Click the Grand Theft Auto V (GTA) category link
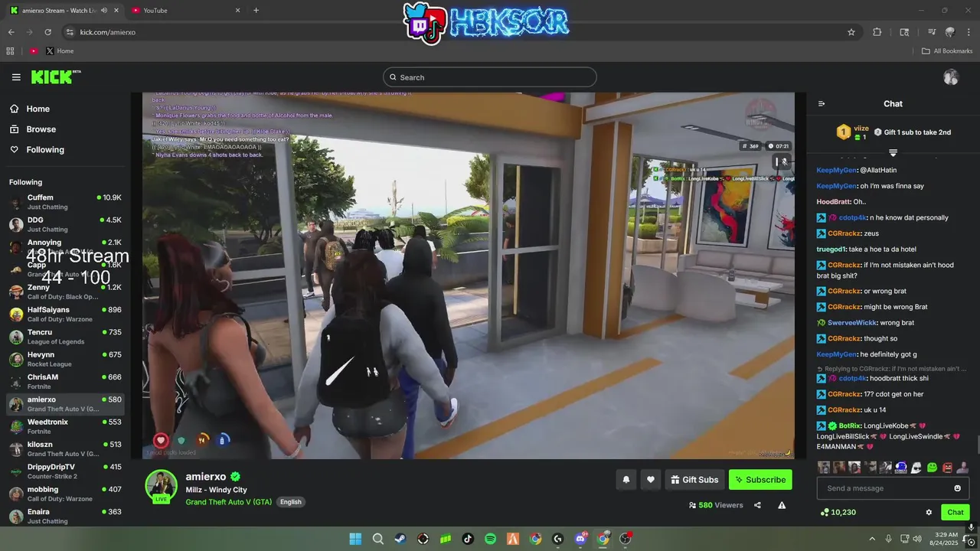 click(228, 502)
